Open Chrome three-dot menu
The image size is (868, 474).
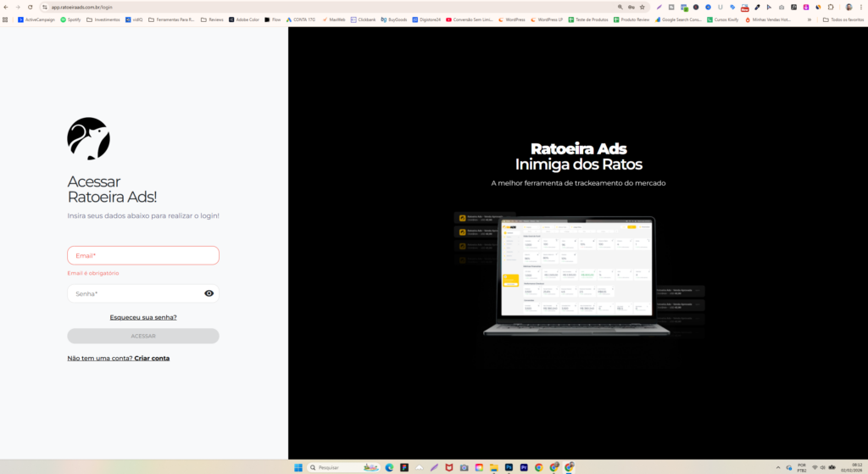tap(861, 7)
